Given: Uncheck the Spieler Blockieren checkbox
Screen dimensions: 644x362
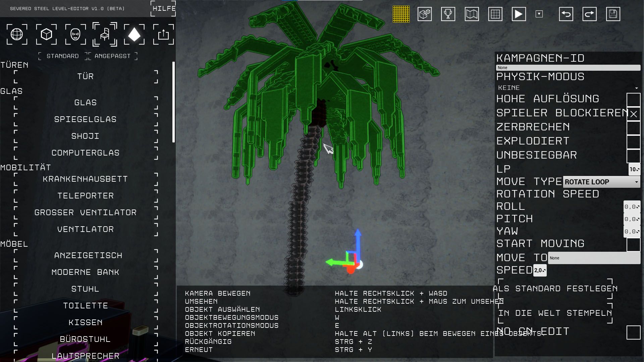Looking at the screenshot, I should tap(633, 114).
